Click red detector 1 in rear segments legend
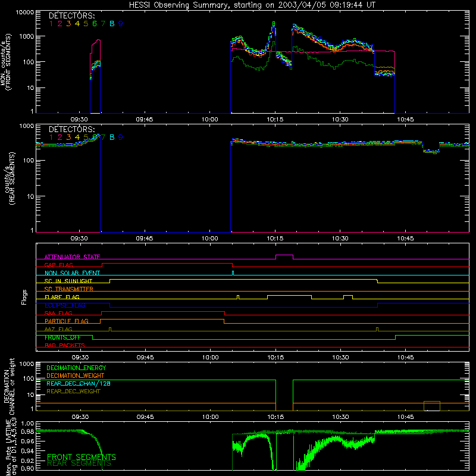This screenshot has width=476, height=476. tap(51, 137)
